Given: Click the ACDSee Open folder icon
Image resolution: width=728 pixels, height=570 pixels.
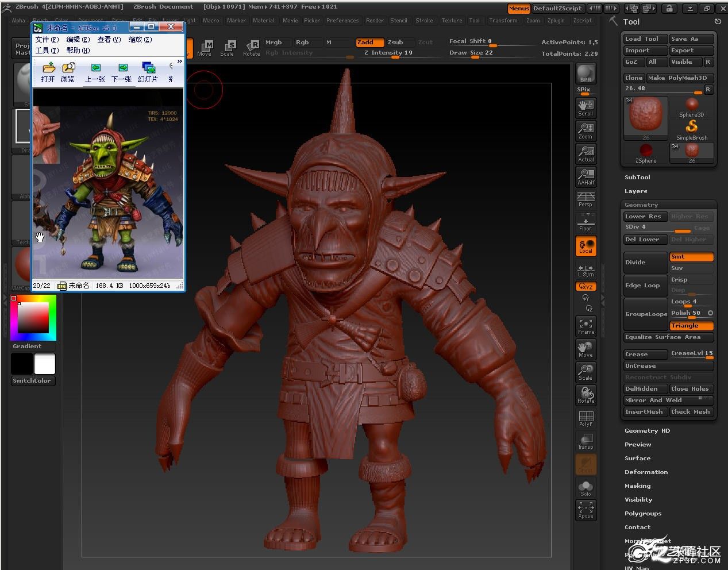Looking at the screenshot, I should pos(48,72).
